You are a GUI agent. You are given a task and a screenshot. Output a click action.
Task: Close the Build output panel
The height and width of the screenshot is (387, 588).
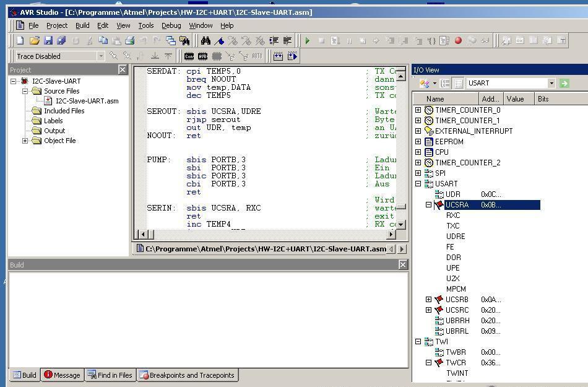402,264
